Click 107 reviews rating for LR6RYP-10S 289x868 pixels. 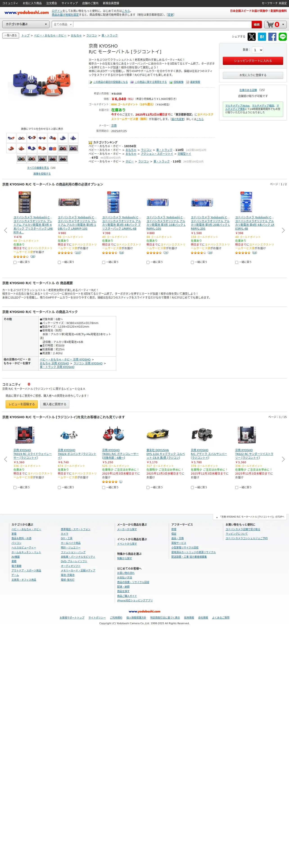tap(69, 253)
